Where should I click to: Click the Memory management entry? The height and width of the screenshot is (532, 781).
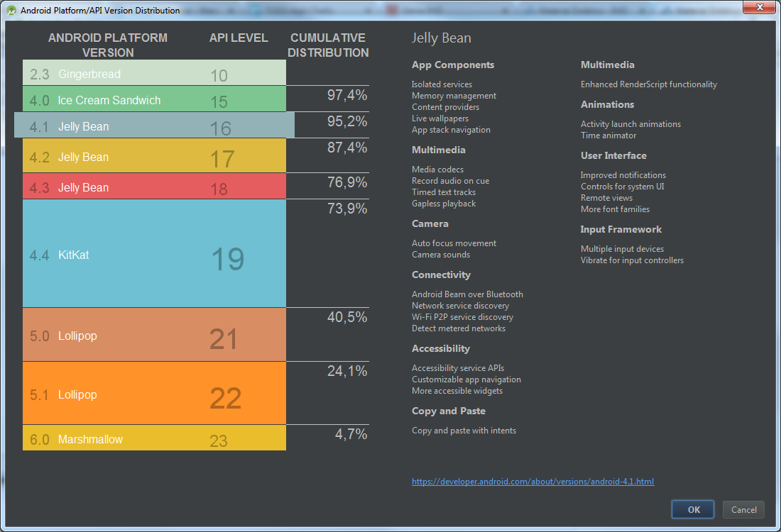point(454,96)
